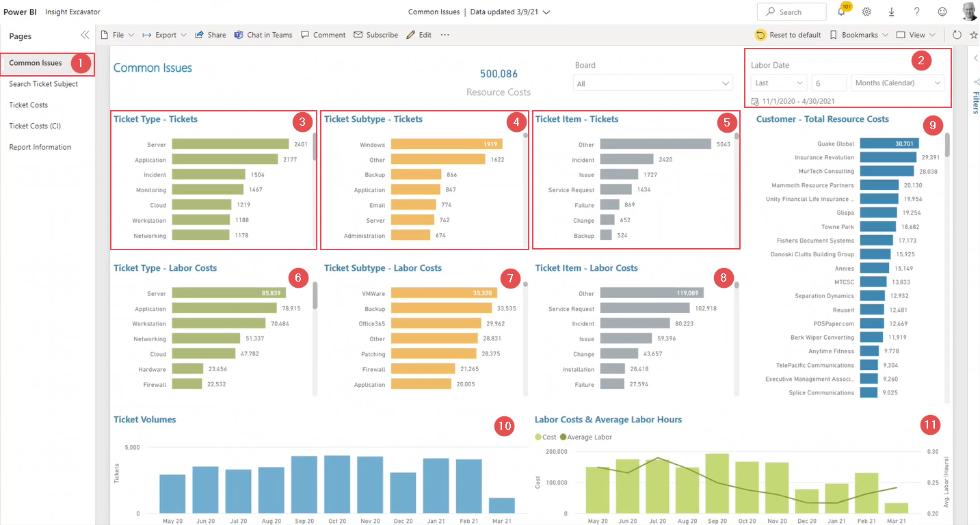Click the Sep 20 labor cost column
Image resolution: width=980 pixels, height=525 pixels.
717,483
